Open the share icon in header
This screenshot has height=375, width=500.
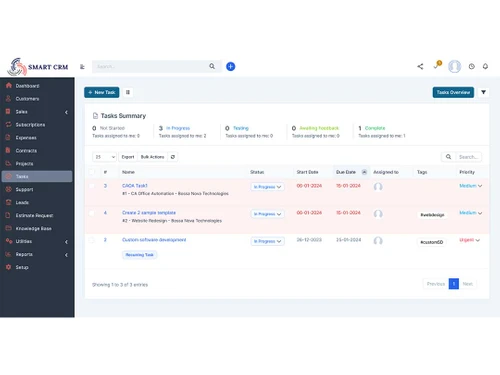(x=420, y=66)
